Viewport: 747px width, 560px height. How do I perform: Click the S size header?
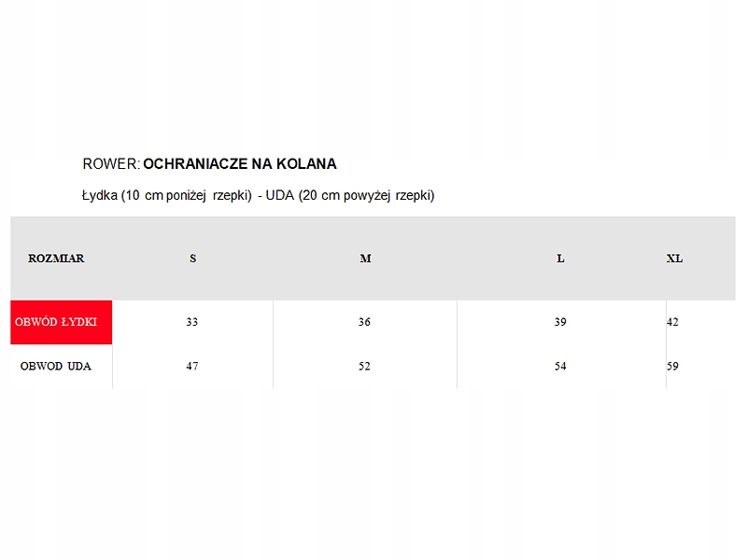click(x=193, y=259)
